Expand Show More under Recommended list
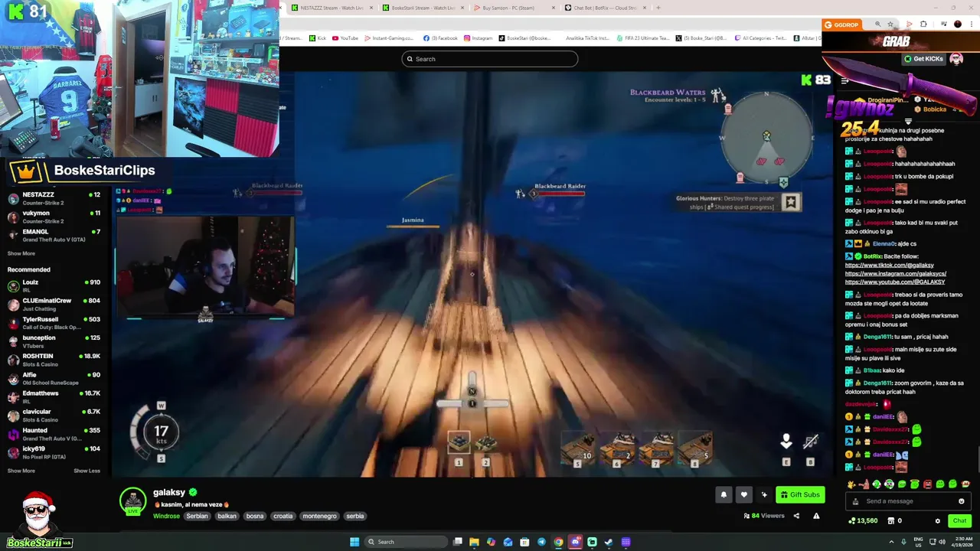Screen dimensions: 980x551 coord(21,471)
